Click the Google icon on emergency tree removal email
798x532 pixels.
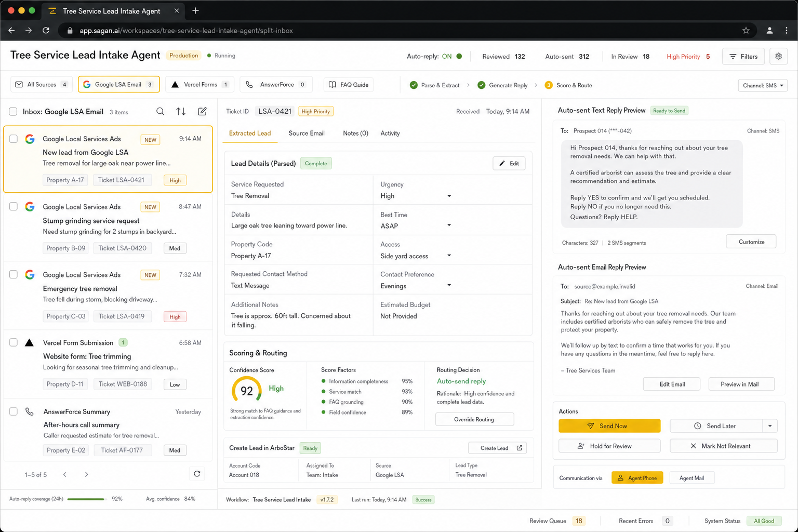30,275
